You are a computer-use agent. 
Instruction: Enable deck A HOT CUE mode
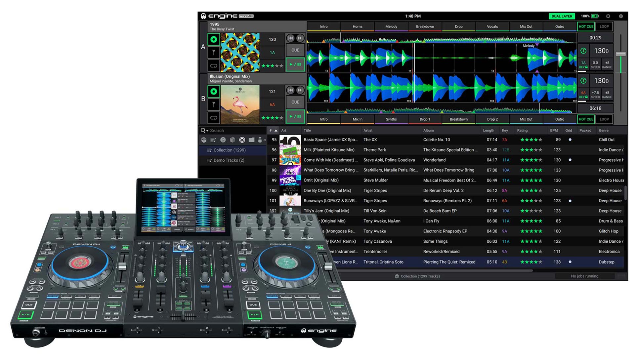[586, 26]
